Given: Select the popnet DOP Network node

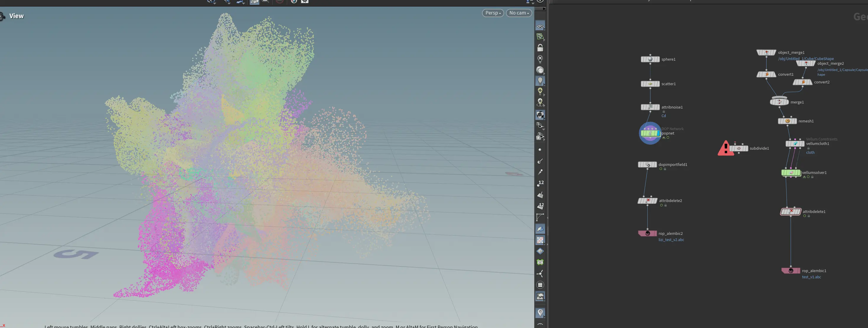Looking at the screenshot, I should pos(650,133).
